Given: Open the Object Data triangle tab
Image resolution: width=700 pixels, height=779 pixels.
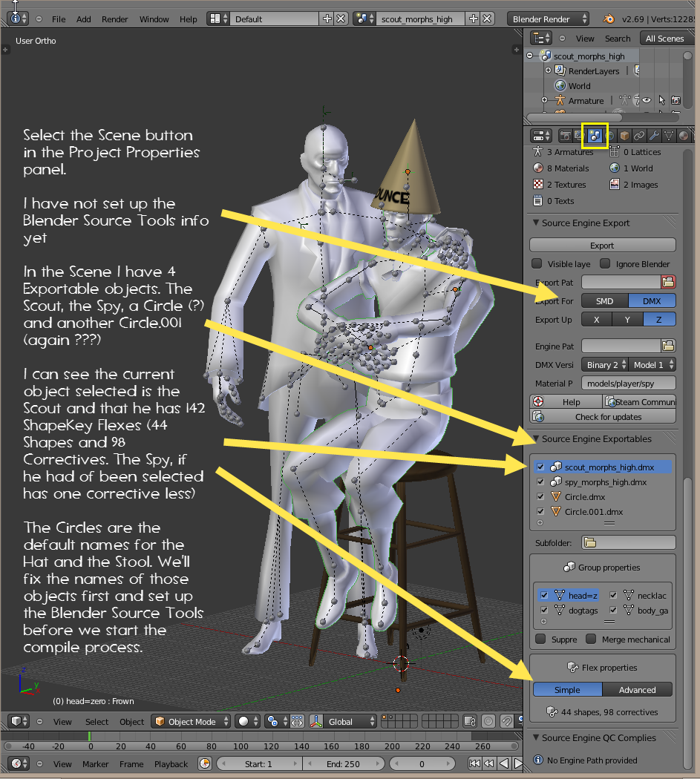Looking at the screenshot, I should point(669,136).
